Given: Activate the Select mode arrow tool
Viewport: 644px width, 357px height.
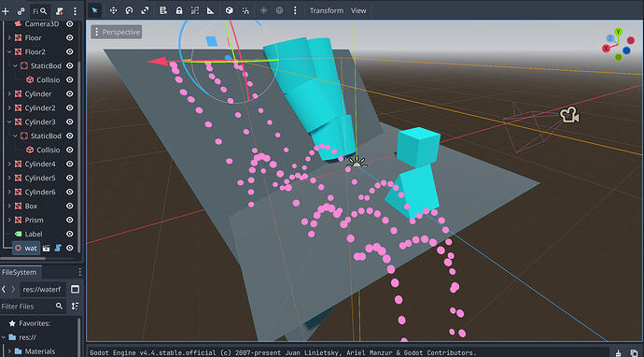Looking at the screenshot, I should 94,10.
